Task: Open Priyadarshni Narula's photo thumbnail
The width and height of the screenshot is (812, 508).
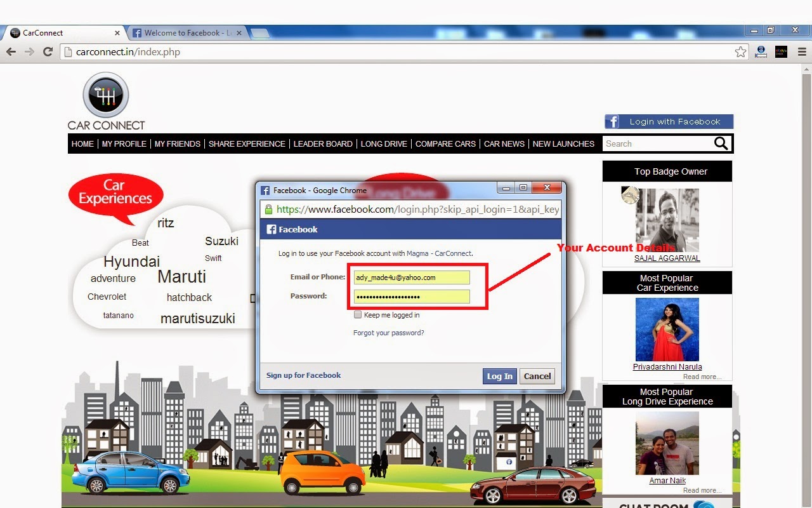Action: 667,330
